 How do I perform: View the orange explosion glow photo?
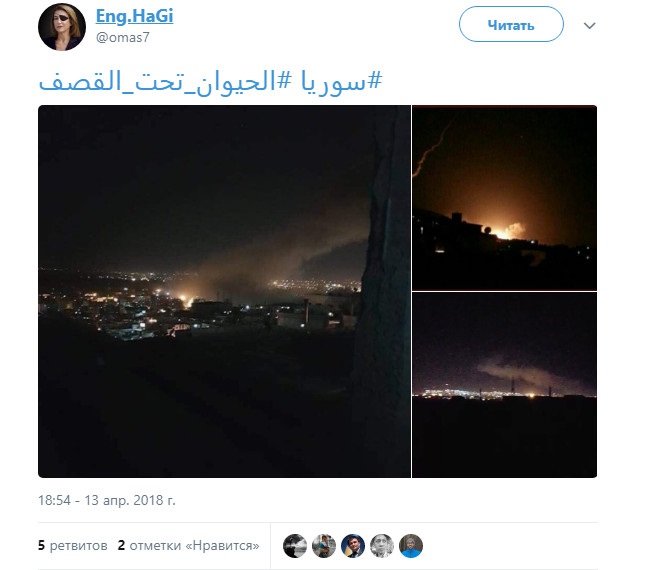(x=504, y=198)
